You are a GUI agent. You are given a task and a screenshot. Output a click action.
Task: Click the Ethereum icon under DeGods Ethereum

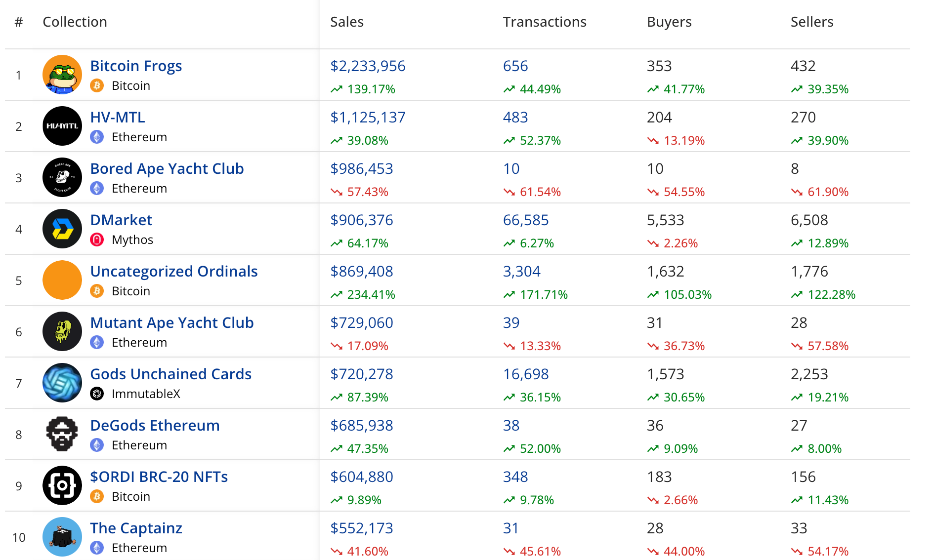pyautogui.click(x=97, y=445)
